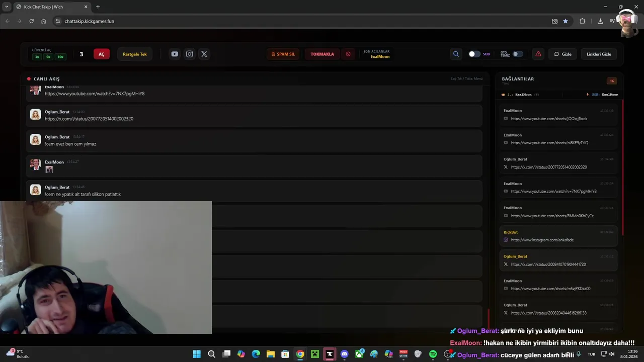Open the Kick app in taskbar
Screen dimensions: 644x362
click(x=330, y=354)
